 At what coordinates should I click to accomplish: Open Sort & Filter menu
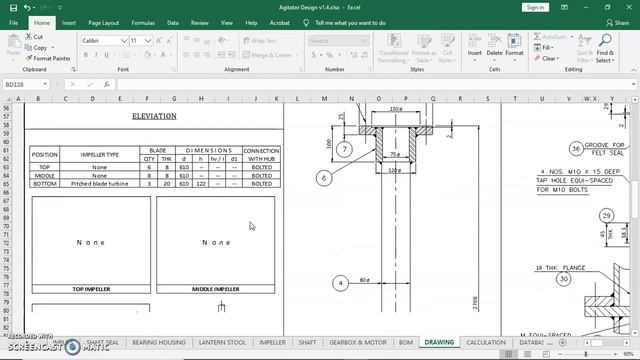[585, 49]
